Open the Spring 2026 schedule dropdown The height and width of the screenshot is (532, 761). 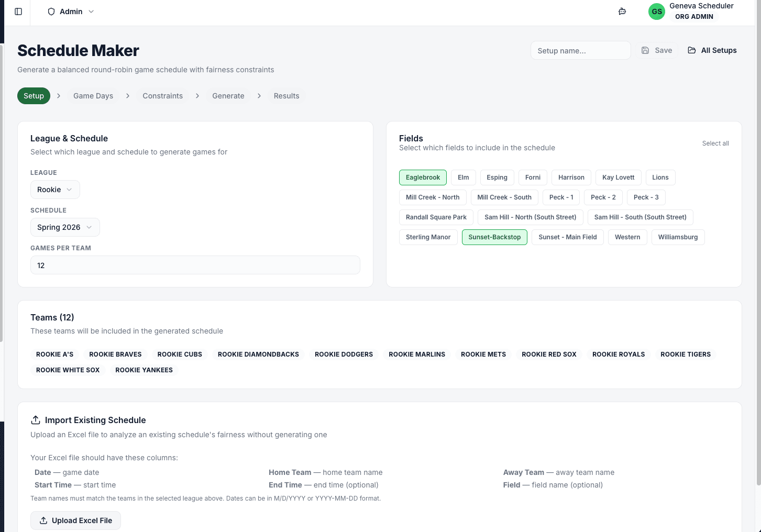[x=65, y=227]
